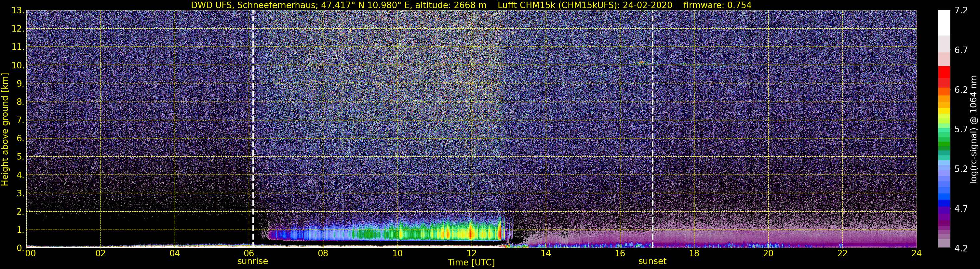Click the colorbar value '7.2'
The image size is (980, 269).
pyautogui.click(x=961, y=10)
